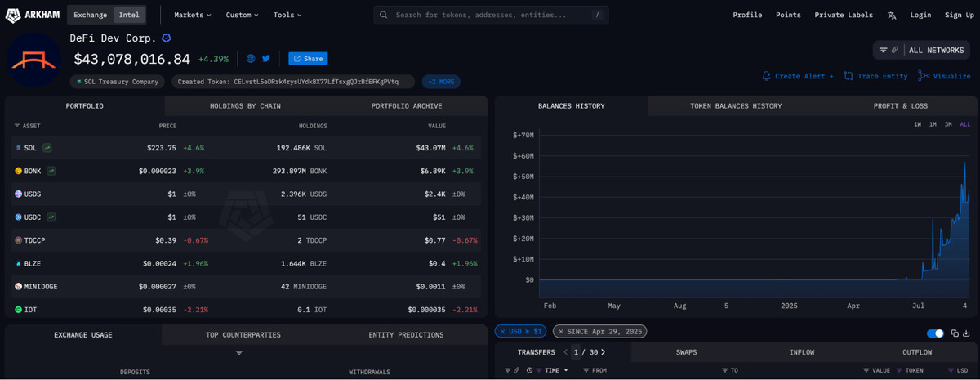Remove the USD ≥ $1 filter chip
The width and height of the screenshot is (980, 380).
[503, 331]
